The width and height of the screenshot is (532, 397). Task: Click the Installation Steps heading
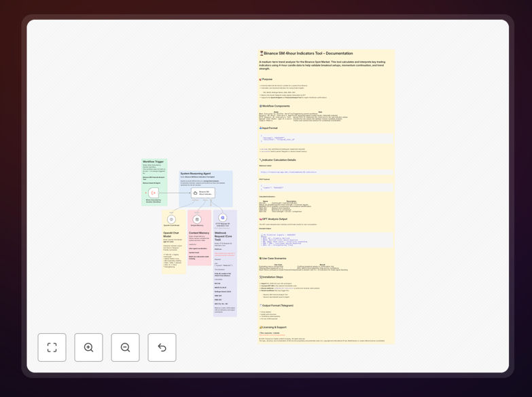point(271,277)
